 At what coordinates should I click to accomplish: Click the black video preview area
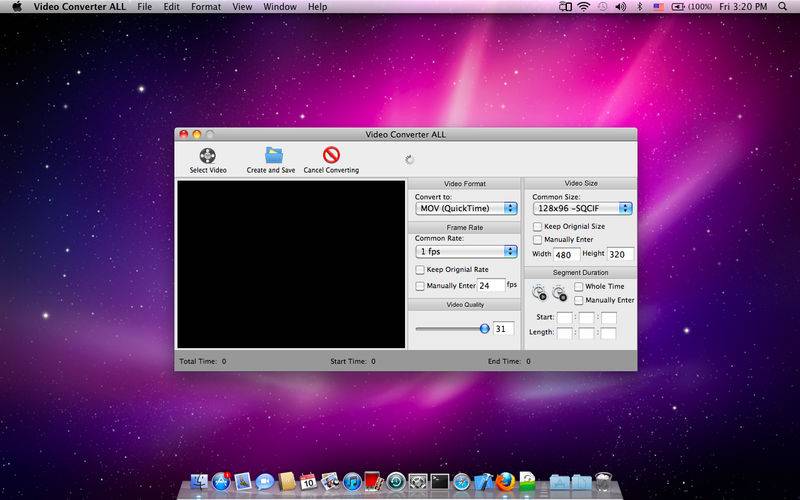[x=291, y=264]
